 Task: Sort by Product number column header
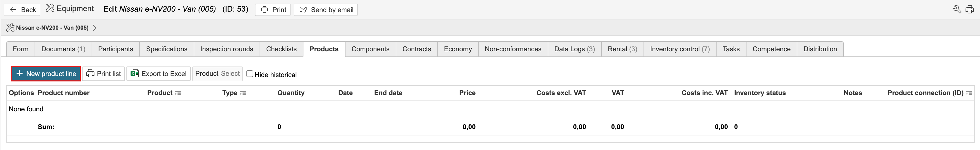[63, 93]
